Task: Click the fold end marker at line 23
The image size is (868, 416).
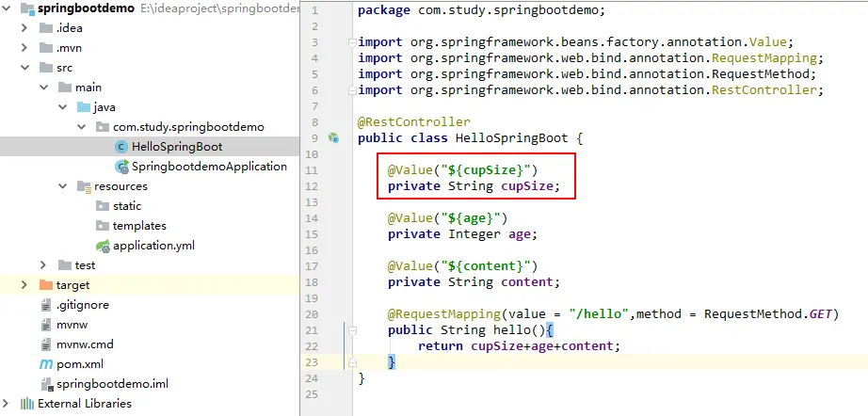Action: [x=352, y=362]
